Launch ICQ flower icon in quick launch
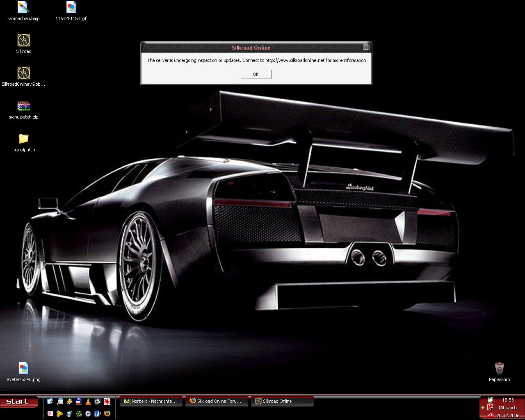This screenshot has height=420, width=525. (x=78, y=413)
